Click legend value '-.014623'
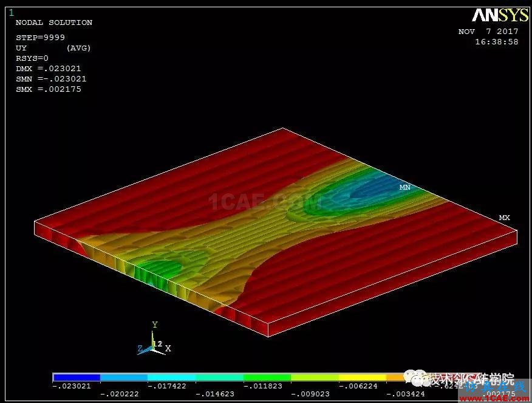The image size is (532, 403). tap(215, 394)
